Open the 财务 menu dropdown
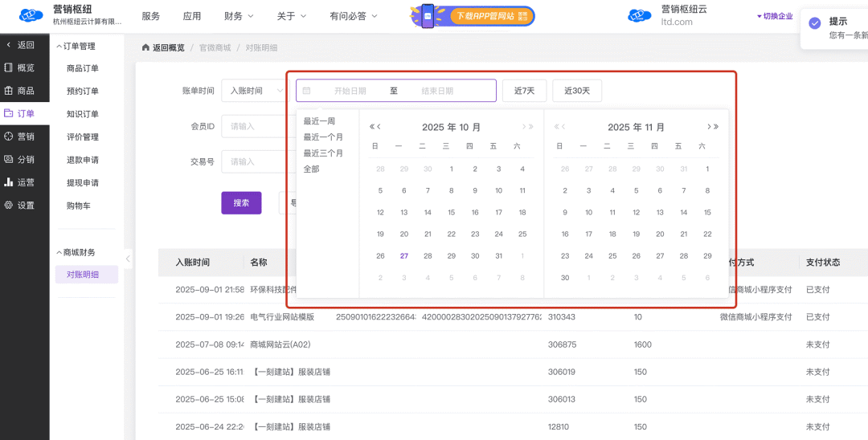The height and width of the screenshot is (440, 868). point(239,16)
